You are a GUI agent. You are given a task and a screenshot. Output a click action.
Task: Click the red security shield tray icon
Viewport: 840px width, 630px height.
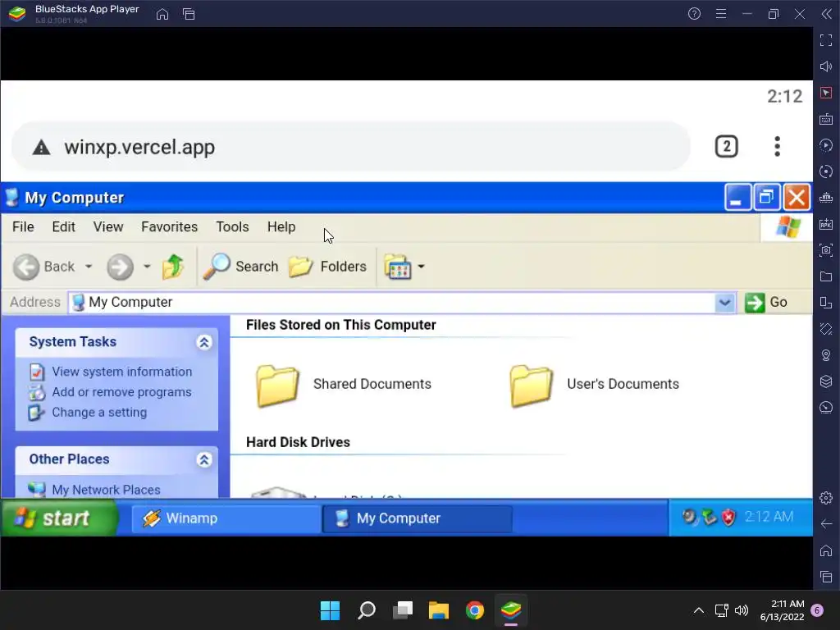click(x=728, y=517)
